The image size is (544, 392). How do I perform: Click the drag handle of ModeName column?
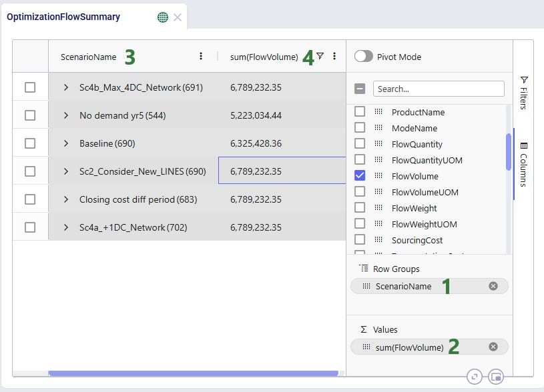(378, 127)
